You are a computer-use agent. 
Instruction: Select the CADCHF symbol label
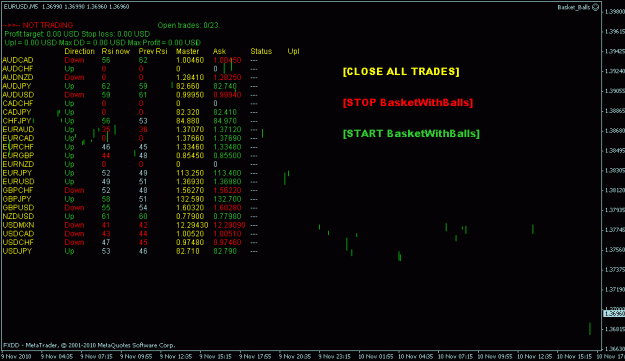[18, 104]
